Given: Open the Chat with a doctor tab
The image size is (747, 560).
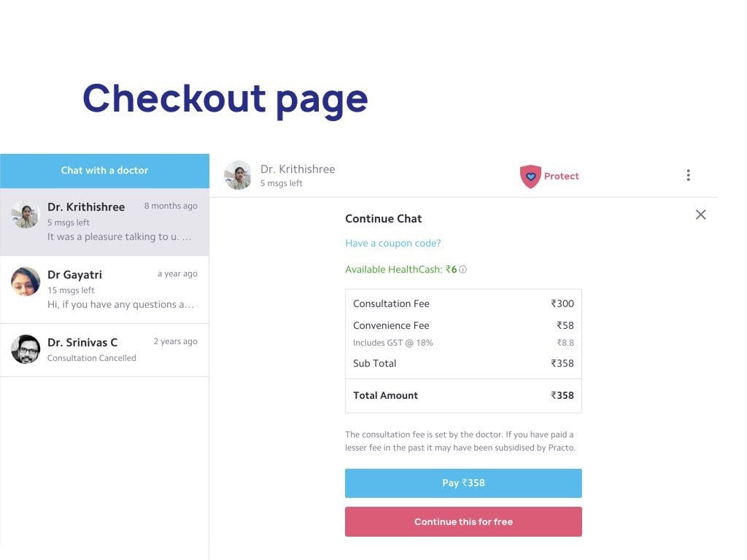Looking at the screenshot, I should click(104, 171).
